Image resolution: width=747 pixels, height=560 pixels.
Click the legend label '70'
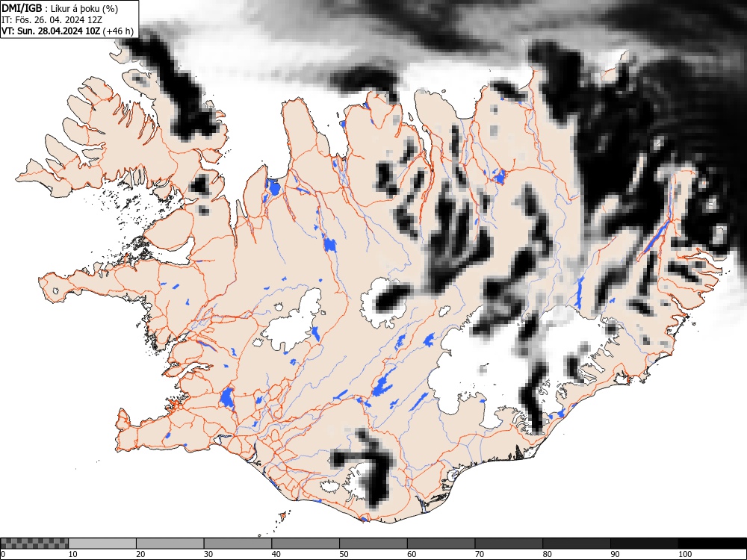pyautogui.click(x=479, y=554)
